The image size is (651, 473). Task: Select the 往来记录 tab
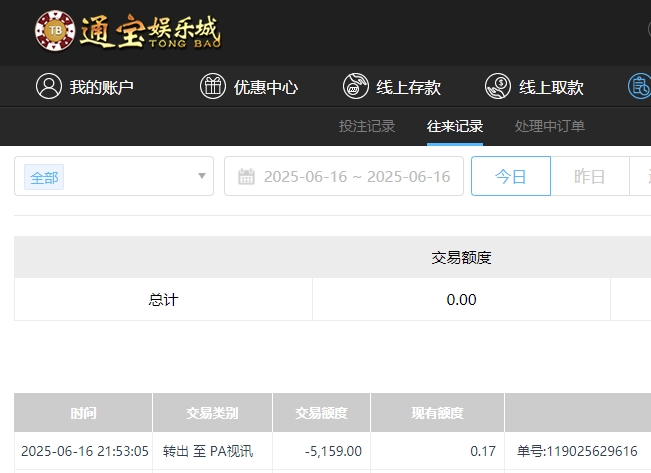pyautogui.click(x=455, y=126)
